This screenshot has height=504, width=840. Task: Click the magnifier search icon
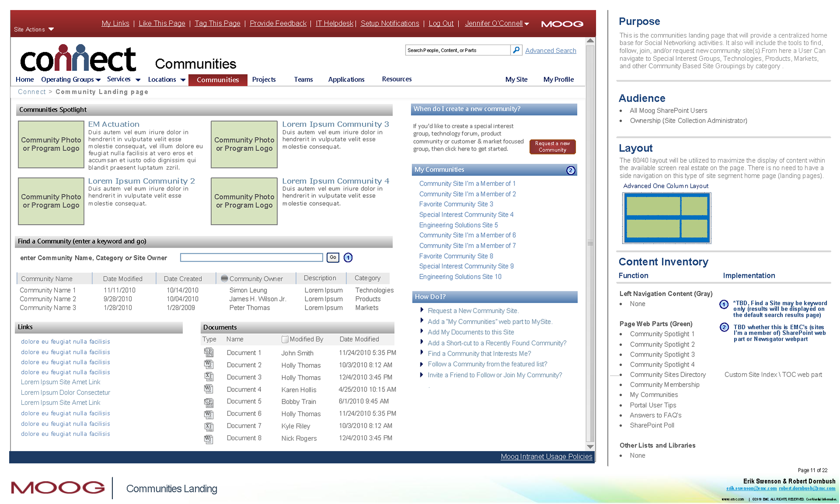pos(516,50)
